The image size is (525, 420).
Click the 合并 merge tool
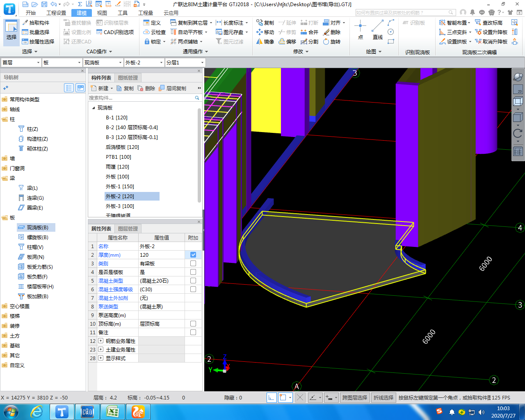click(310, 32)
